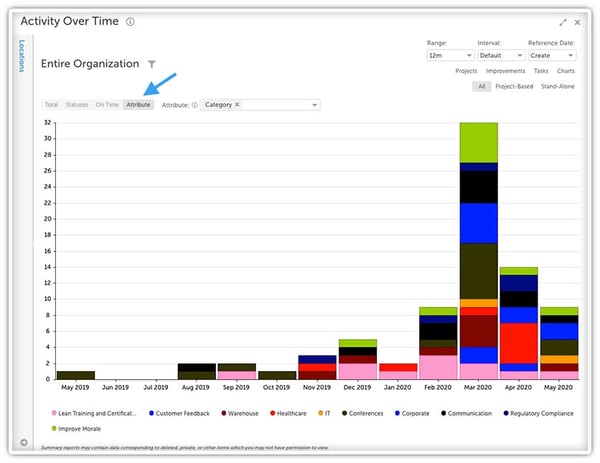
Task: Select the Stand-Alone filter
Action: (558, 86)
